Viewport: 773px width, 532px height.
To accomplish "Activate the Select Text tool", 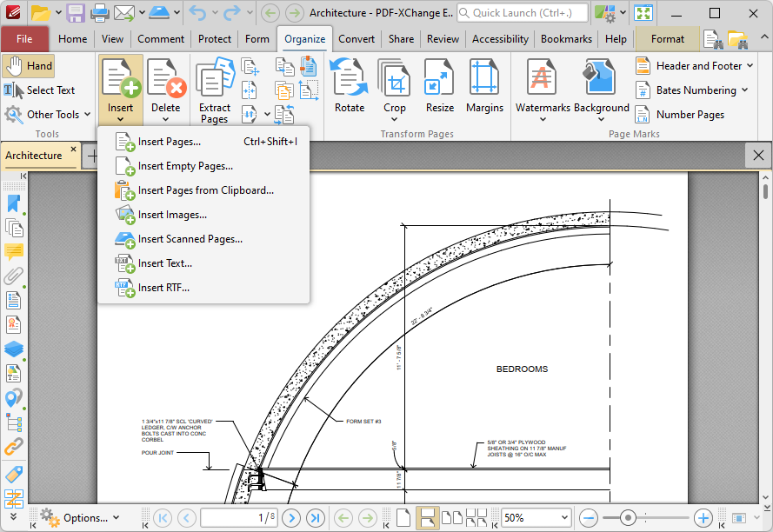I will [x=39, y=90].
